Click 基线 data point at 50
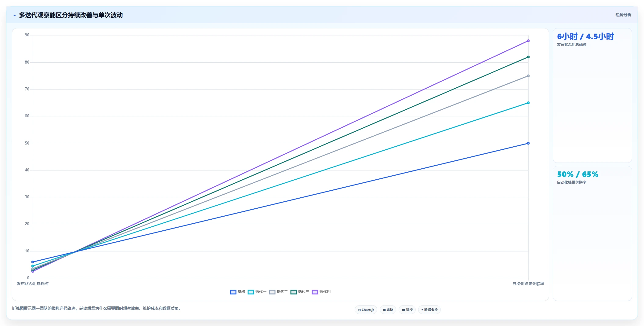Screen dimensions: 644x326 tap(528, 143)
